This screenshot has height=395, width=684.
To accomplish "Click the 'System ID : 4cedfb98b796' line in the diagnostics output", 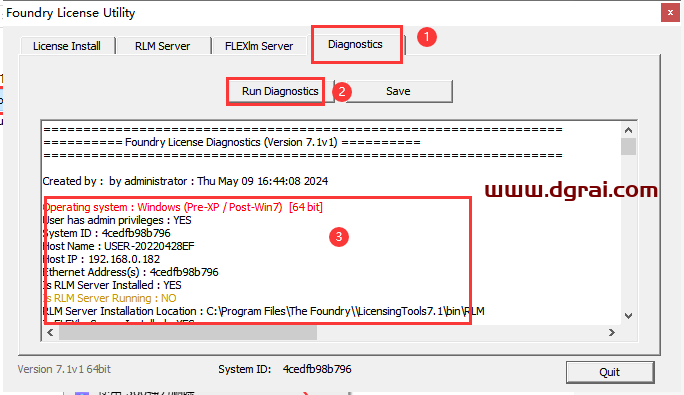I will [106, 233].
